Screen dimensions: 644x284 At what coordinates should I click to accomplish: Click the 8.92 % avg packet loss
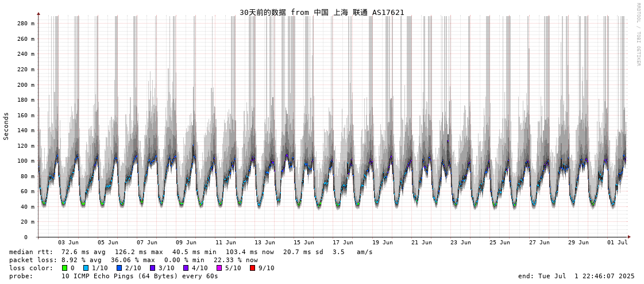(x=83, y=260)
